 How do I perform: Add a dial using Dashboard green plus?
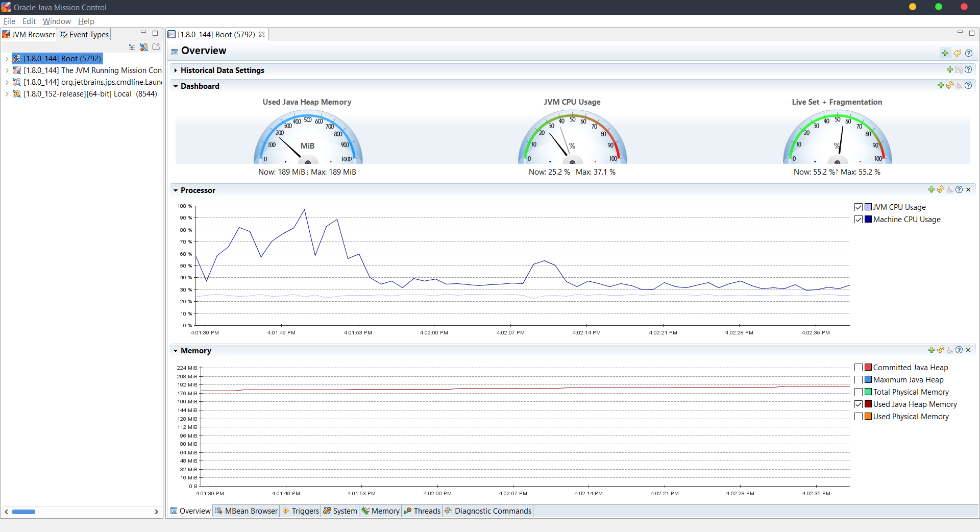941,86
